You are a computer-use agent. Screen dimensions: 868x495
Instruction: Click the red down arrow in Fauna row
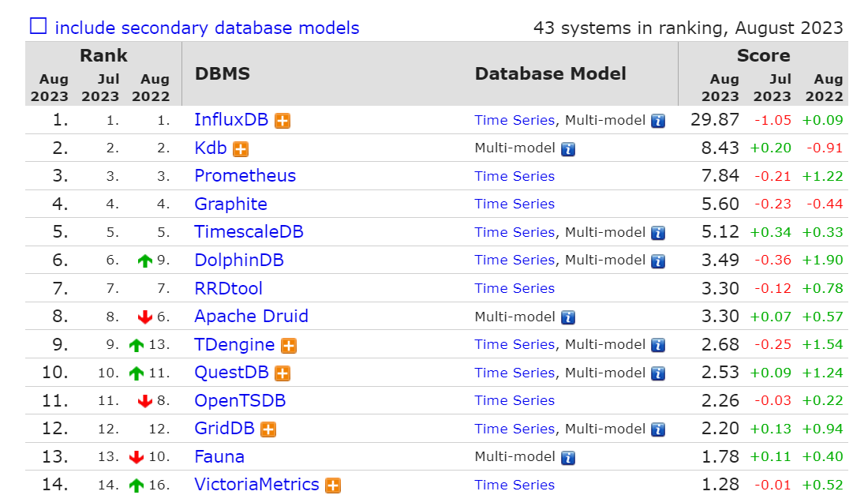pos(137,457)
